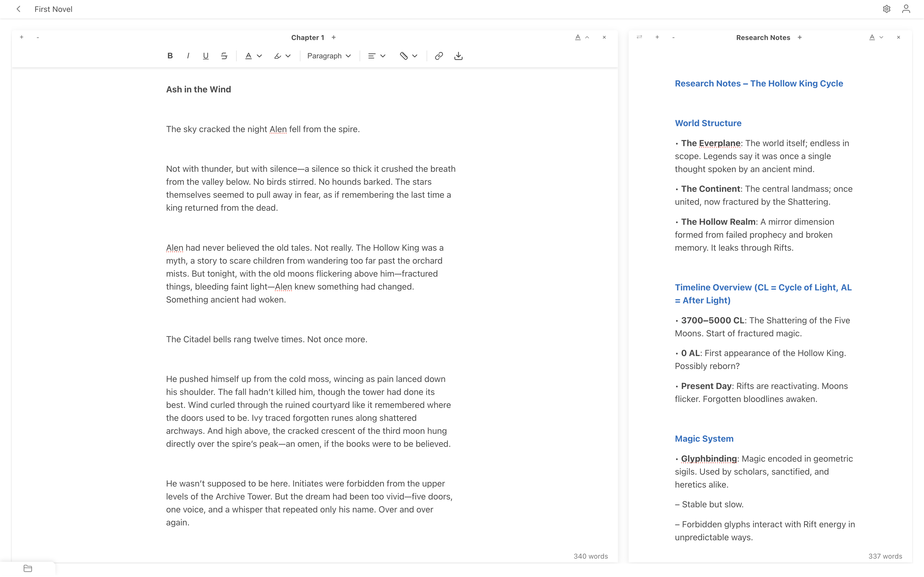Open the settings gear
The image size is (924, 577).
pyautogui.click(x=887, y=9)
